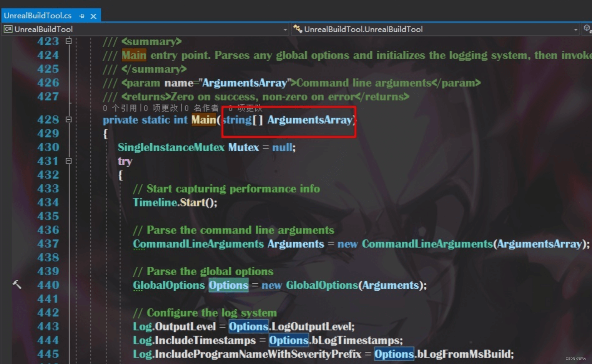Close the UnrealBuildTool.cs tab
Screen dimensions: 592x364
93,16
